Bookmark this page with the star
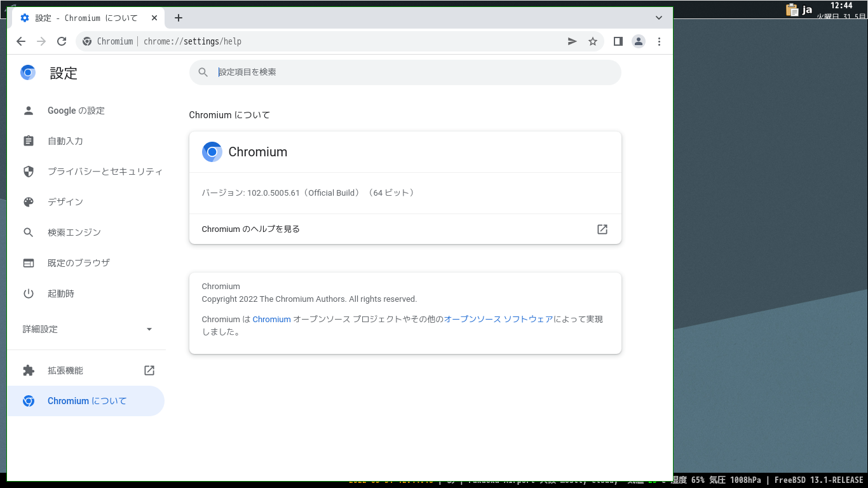 click(x=593, y=41)
